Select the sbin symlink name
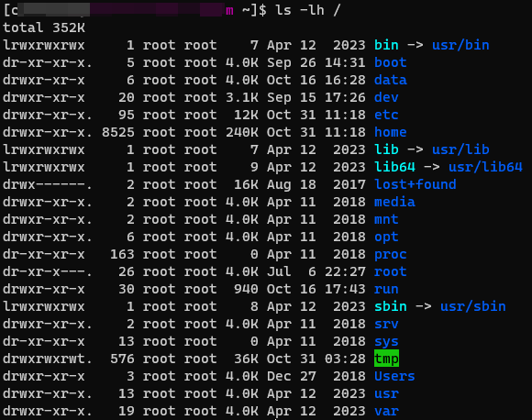Image resolution: width=532 pixels, height=420 pixels. (x=390, y=306)
